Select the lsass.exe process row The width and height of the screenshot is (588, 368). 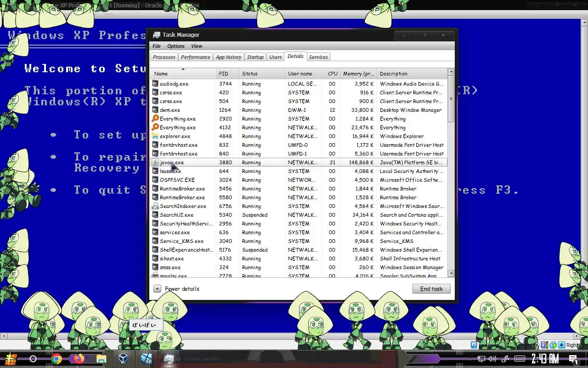[299, 171]
